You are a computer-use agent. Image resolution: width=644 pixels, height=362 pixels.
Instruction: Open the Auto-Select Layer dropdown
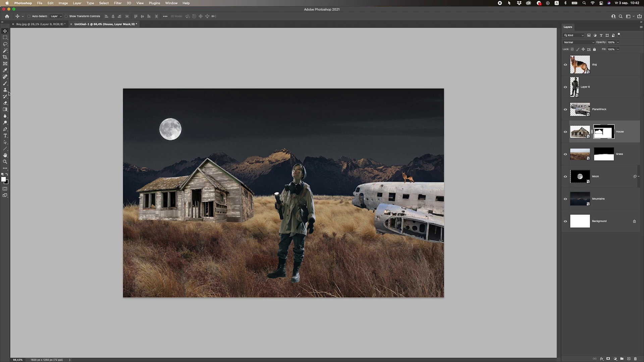pyautogui.click(x=56, y=16)
